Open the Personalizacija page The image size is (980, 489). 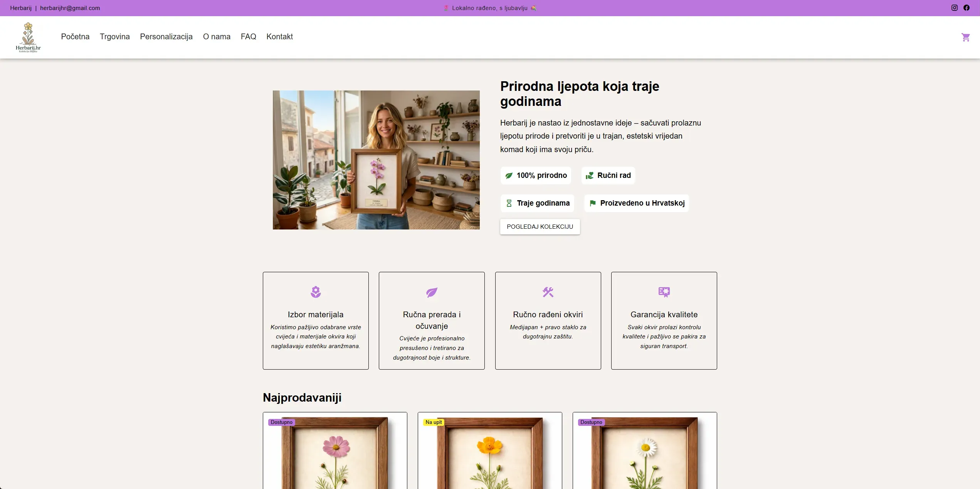[166, 37]
